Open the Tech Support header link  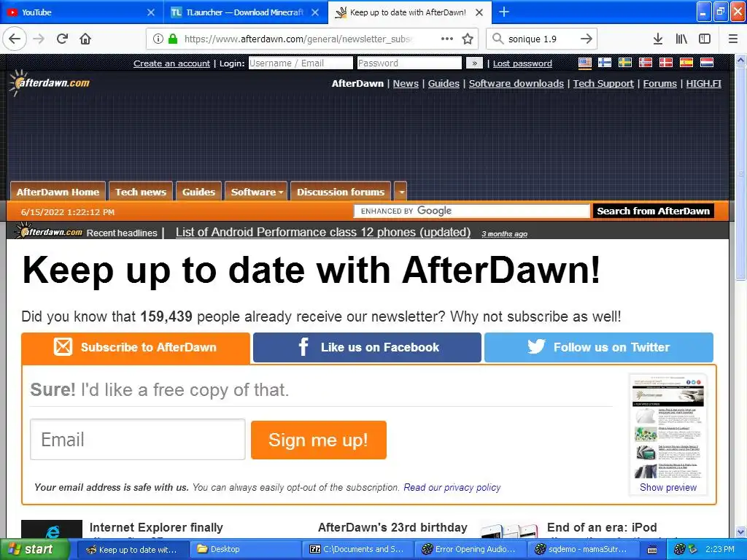[603, 83]
